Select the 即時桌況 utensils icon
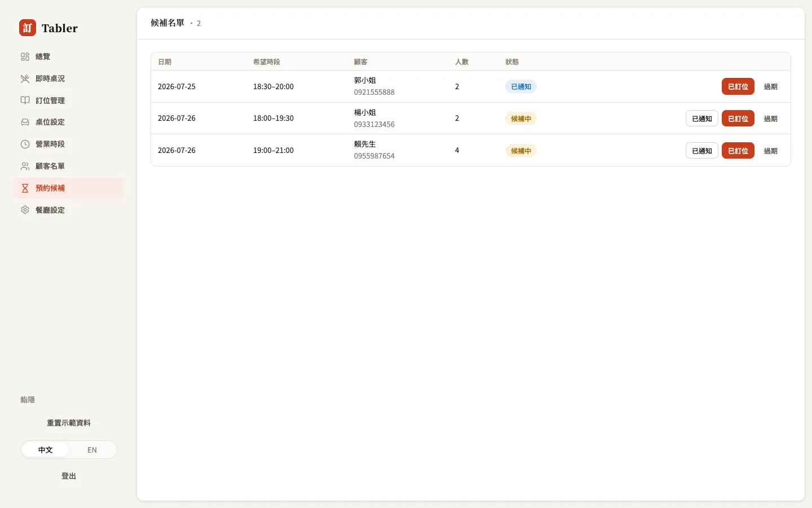Image resolution: width=812 pixels, height=508 pixels. pos(25,78)
